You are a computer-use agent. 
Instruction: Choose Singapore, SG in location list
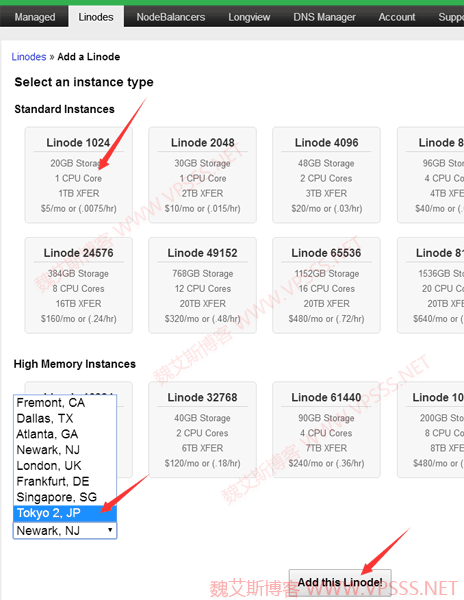(65, 497)
